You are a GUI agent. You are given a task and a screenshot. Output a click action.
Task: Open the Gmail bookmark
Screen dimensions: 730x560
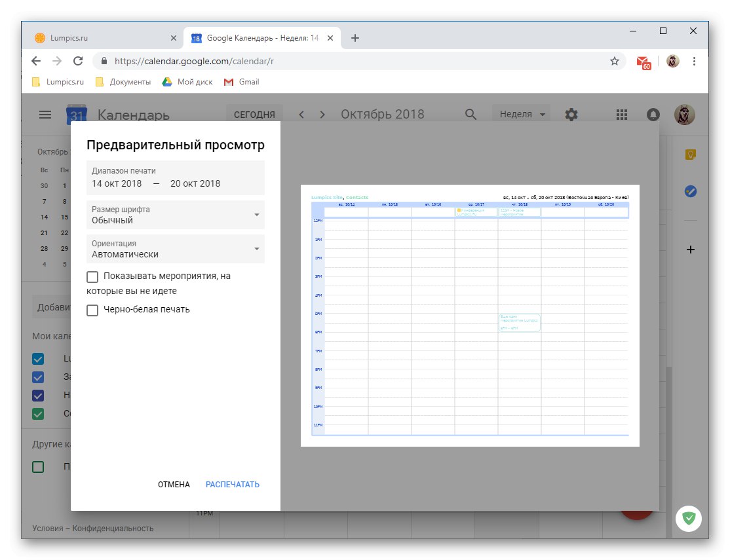click(x=242, y=82)
